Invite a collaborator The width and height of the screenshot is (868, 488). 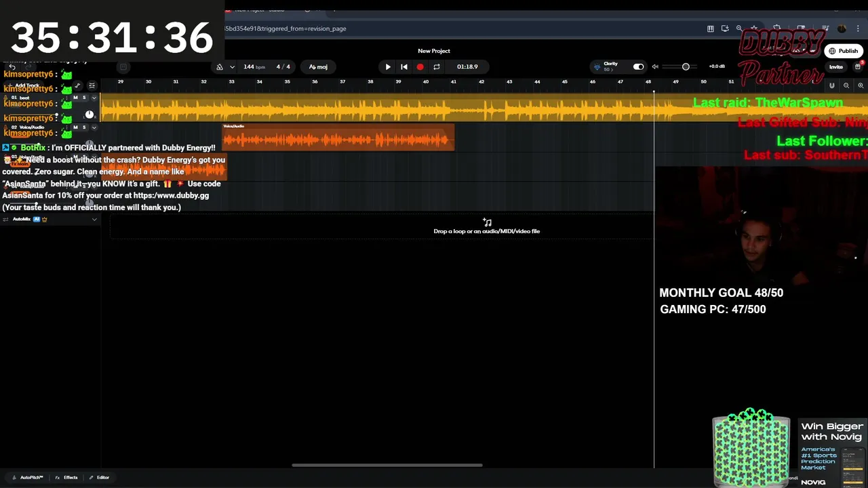pyautogui.click(x=836, y=67)
